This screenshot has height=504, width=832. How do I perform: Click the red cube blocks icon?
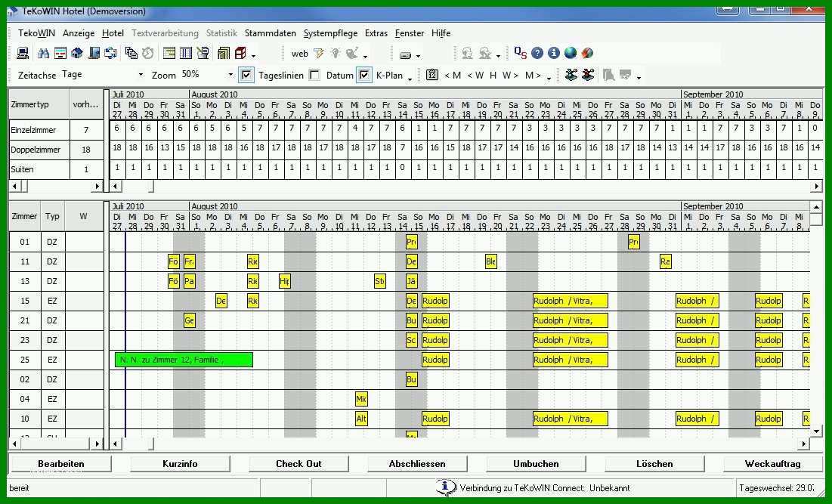[240, 53]
